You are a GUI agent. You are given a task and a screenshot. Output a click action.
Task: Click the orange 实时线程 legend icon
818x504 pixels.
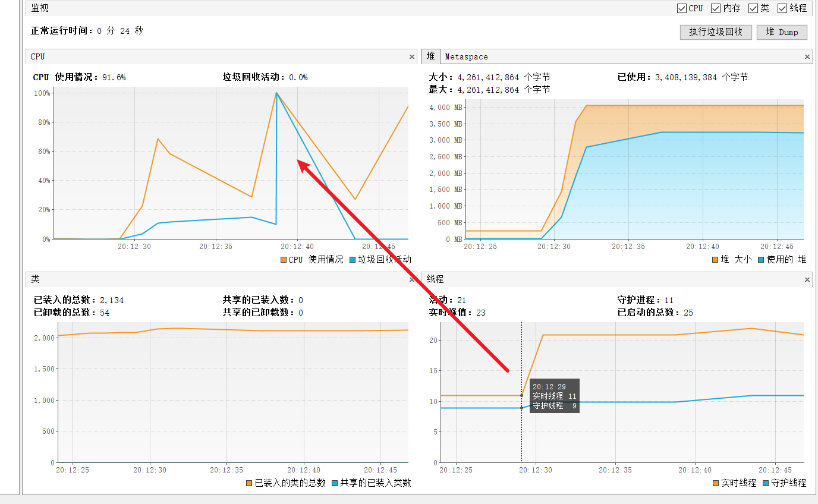coord(716,483)
